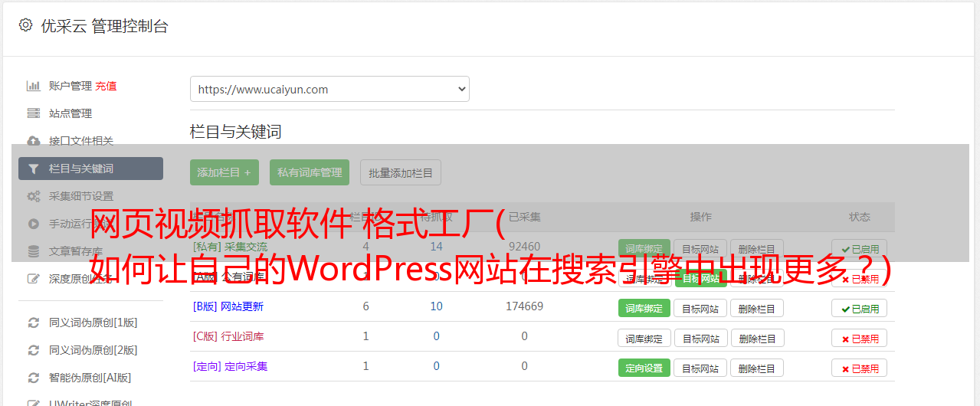Click 词库绑定 for 网站更新 row
This screenshot has height=406, width=980.
tap(644, 308)
